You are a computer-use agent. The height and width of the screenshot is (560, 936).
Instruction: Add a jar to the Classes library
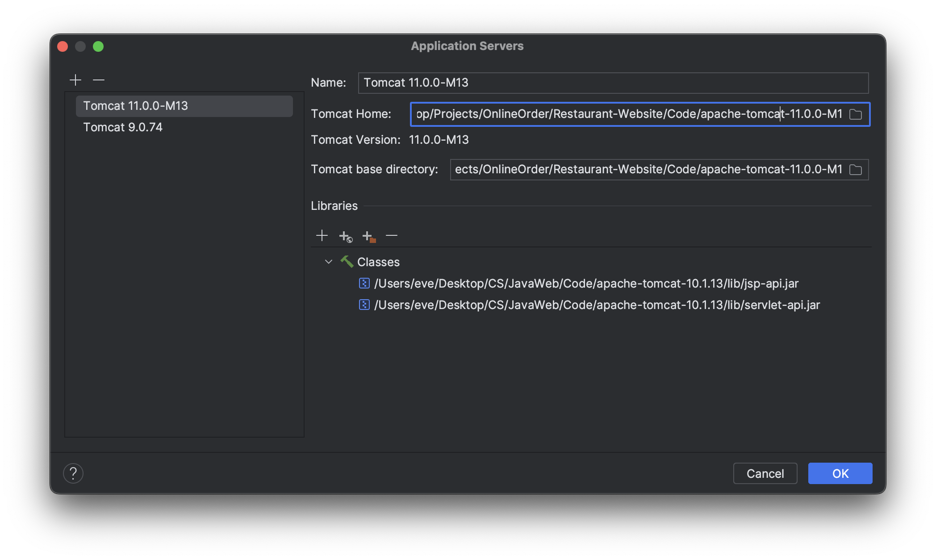point(322,235)
